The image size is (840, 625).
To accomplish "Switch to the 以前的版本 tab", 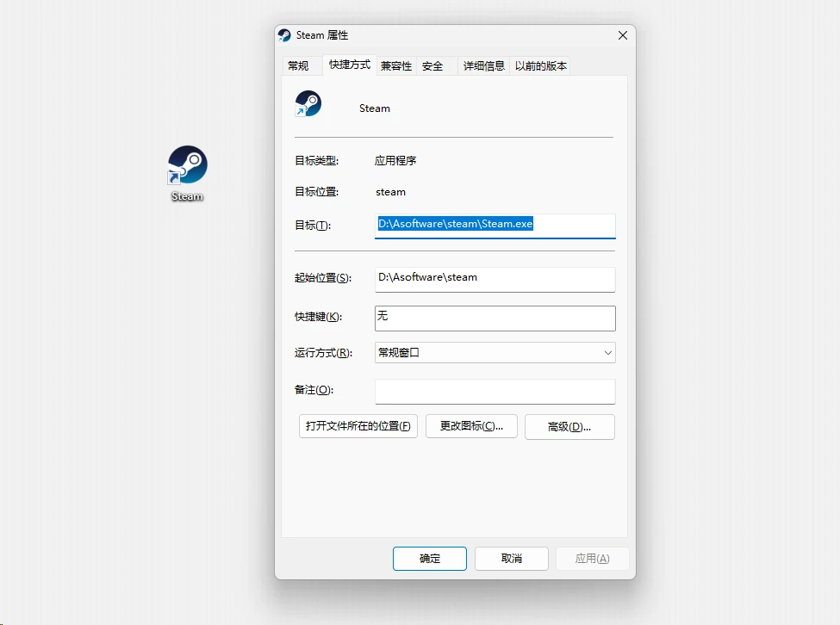I will tap(540, 65).
